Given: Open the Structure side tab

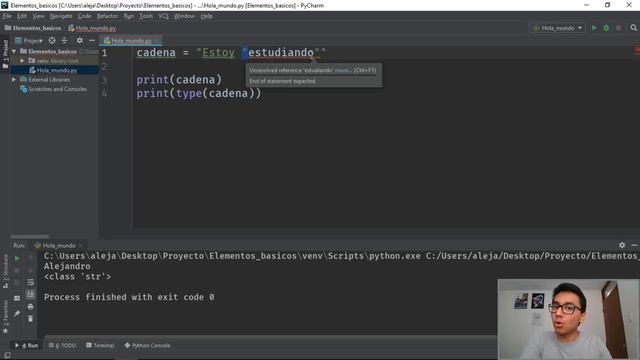Looking at the screenshot, I should coord(5,271).
